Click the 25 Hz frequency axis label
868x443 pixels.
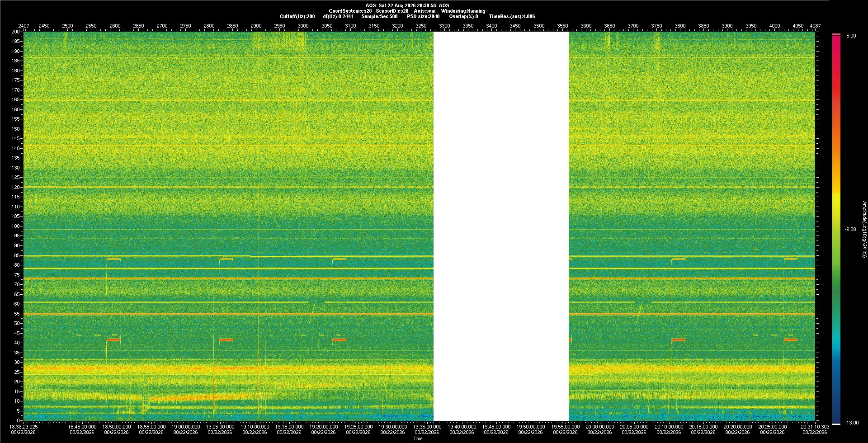(17, 372)
